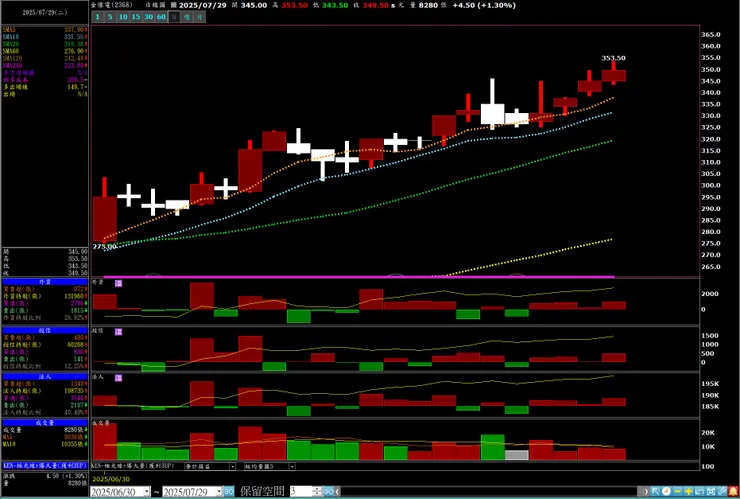Switch to the 15-minute chart period

pos(135,17)
